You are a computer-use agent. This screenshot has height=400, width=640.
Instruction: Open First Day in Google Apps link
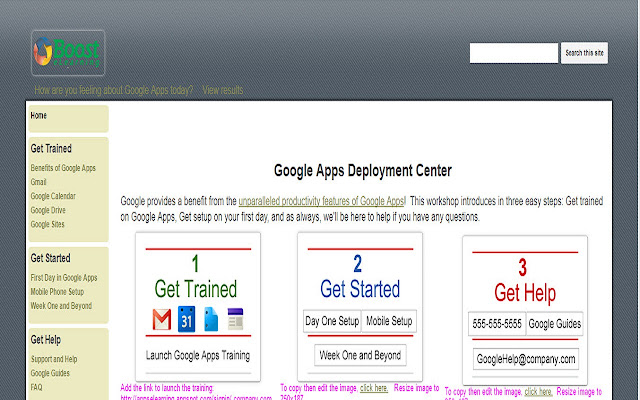tap(64, 278)
